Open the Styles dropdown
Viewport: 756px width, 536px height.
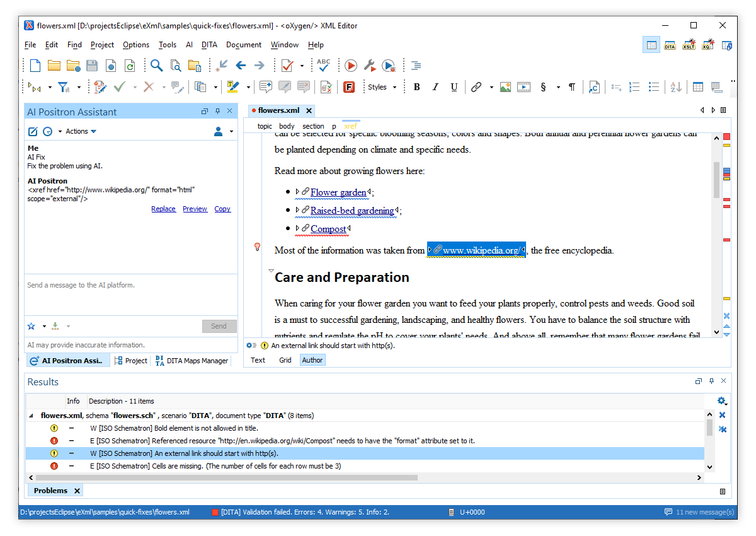point(382,87)
